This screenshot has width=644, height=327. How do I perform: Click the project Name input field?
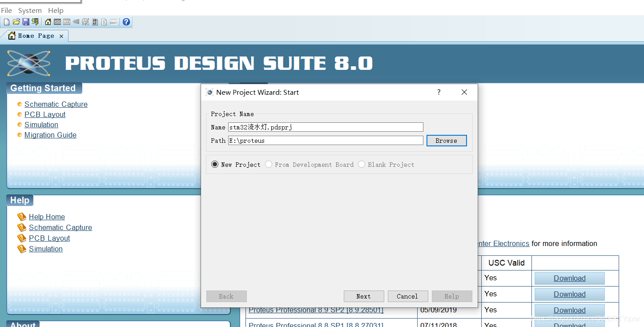326,127
